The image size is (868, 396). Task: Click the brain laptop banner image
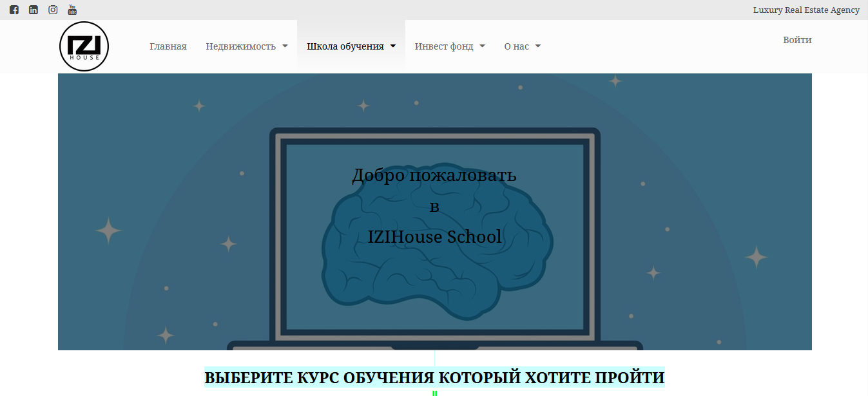pos(435,212)
